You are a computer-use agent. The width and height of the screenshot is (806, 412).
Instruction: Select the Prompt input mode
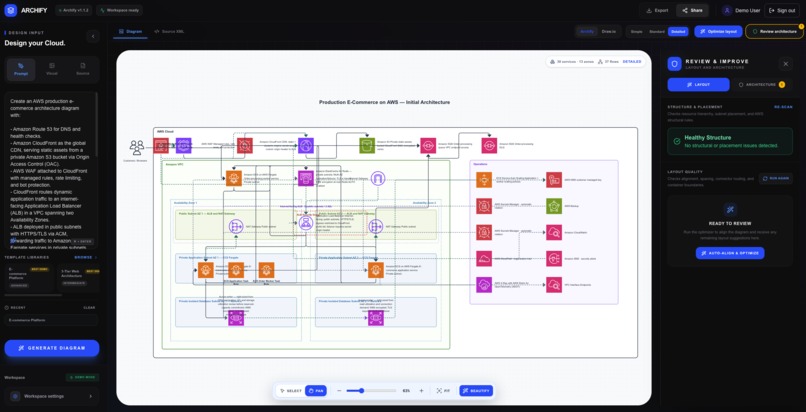(21, 70)
